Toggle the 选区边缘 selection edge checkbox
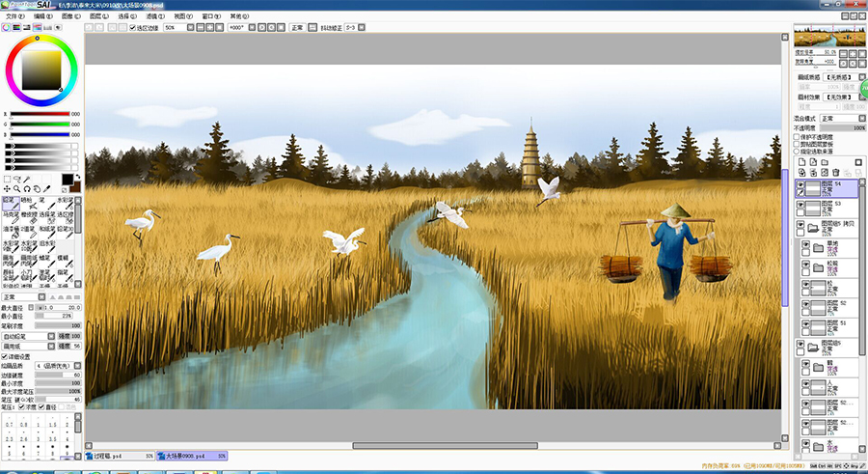 132,28
